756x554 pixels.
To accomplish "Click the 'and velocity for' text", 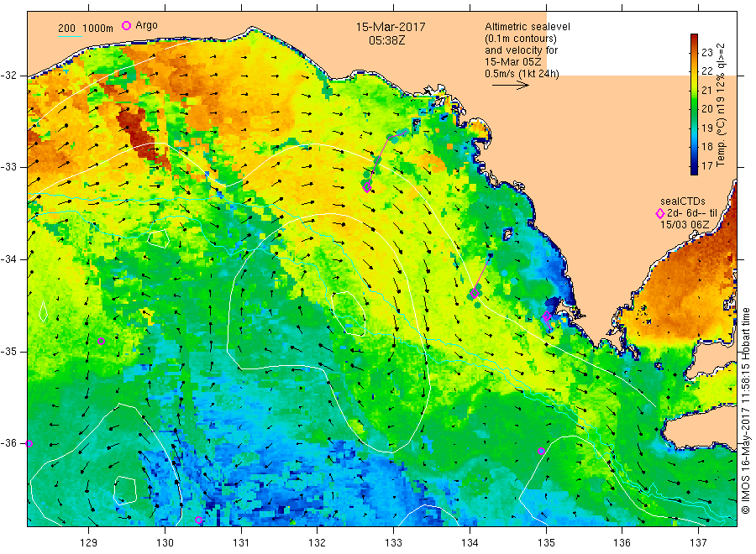I will coord(521,50).
